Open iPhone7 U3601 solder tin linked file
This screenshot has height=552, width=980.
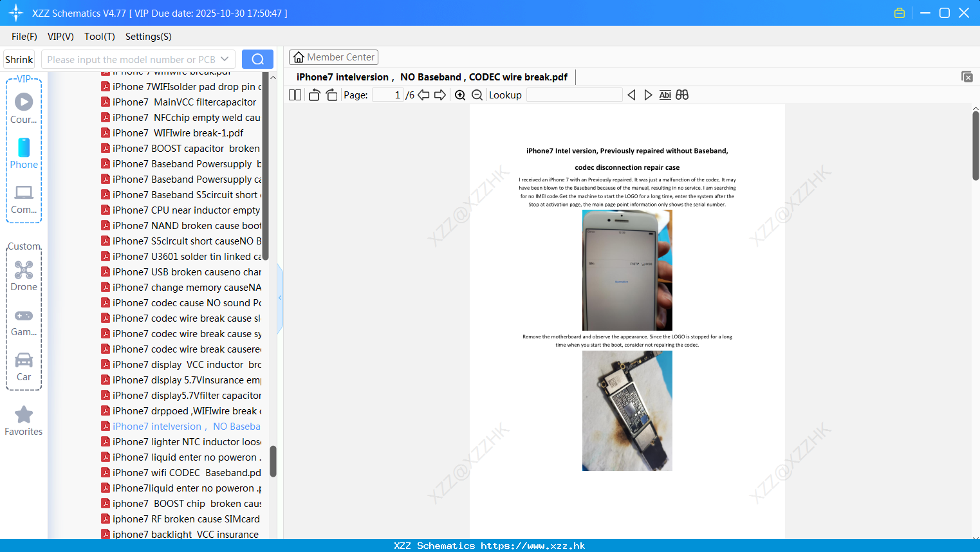pyautogui.click(x=181, y=257)
